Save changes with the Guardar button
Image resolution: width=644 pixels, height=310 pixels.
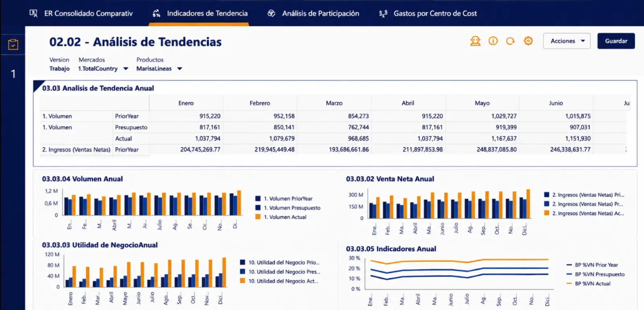click(x=616, y=41)
